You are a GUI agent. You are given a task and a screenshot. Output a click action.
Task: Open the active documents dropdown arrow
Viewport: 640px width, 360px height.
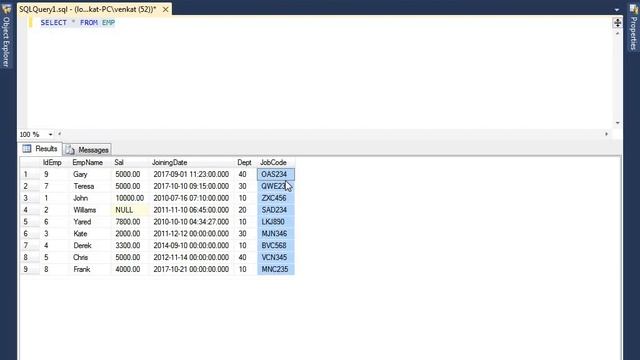tap(617, 9)
